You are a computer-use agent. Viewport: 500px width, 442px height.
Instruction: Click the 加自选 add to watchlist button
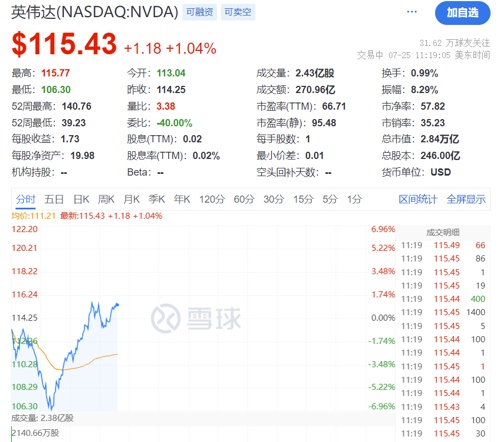pos(462,13)
